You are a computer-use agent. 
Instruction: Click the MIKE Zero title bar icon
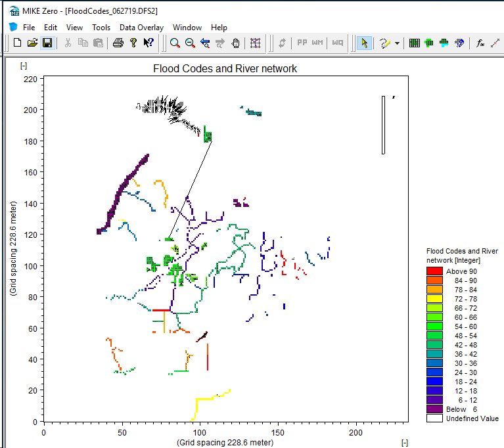click(14, 11)
